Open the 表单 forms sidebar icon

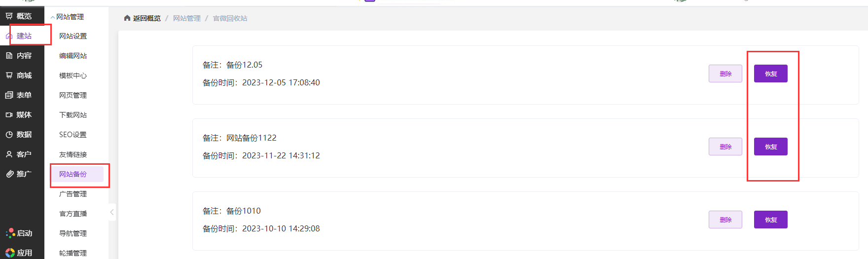[9, 95]
